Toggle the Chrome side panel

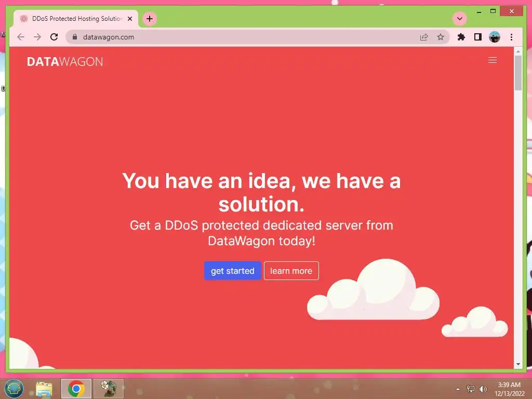point(478,37)
